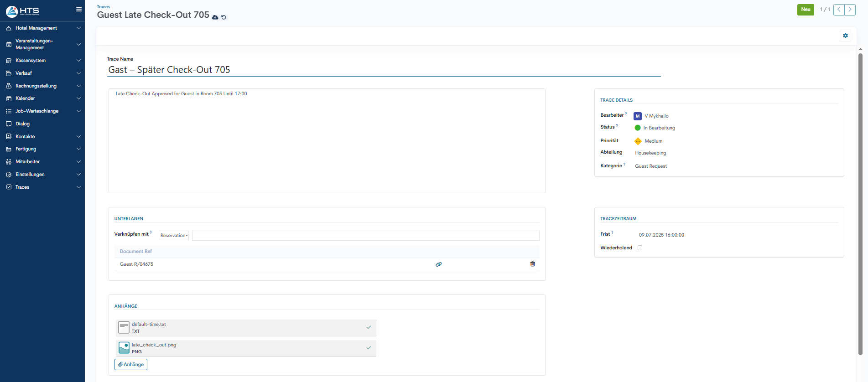This screenshot has width=868, height=382.
Task: Click the Anhänge attach button
Action: [x=131, y=365]
